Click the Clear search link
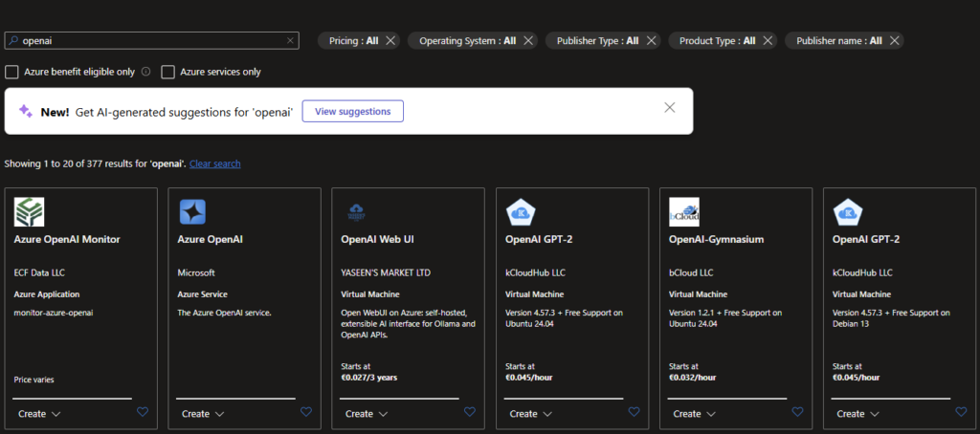This screenshot has width=980, height=434. pyautogui.click(x=214, y=163)
